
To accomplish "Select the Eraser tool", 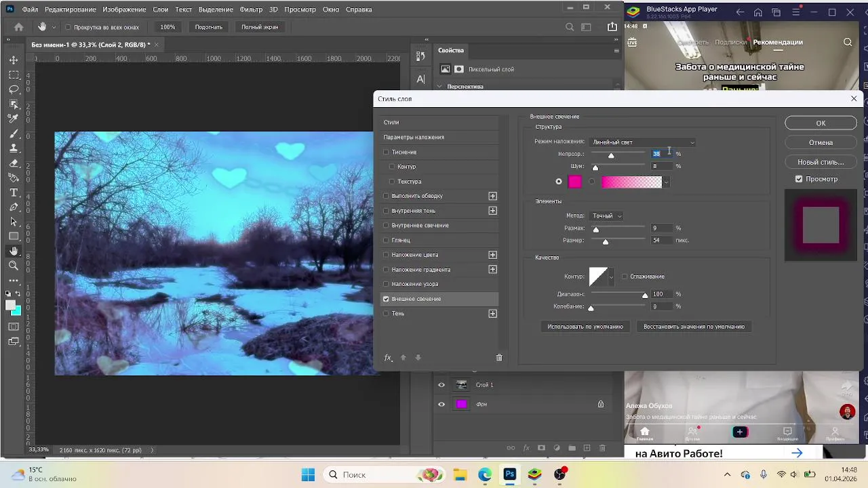I will pos(14,163).
